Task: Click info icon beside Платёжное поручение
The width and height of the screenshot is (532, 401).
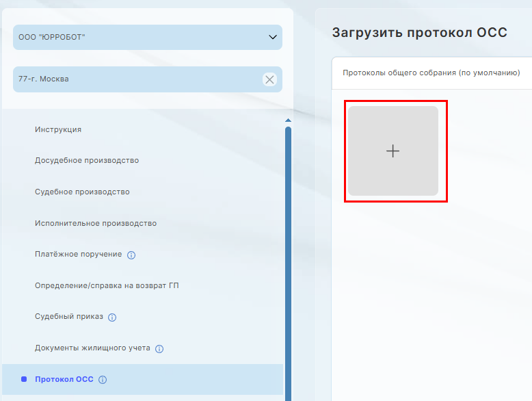Action: [131, 255]
